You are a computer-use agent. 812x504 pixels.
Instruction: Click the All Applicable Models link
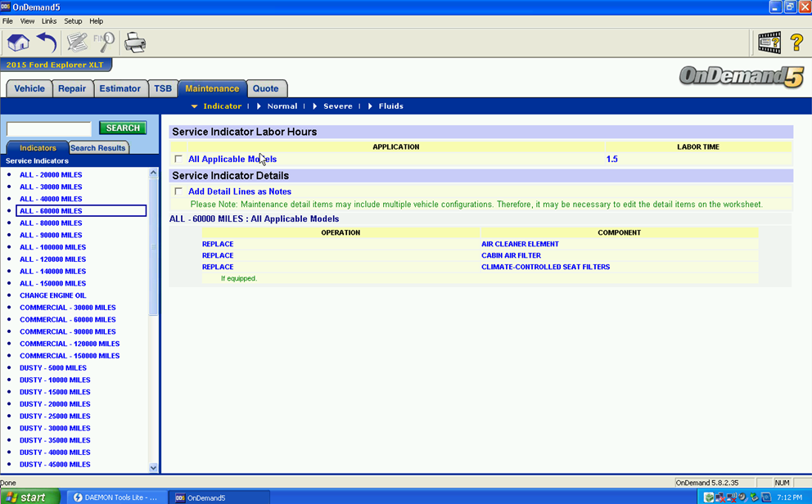pyautogui.click(x=232, y=159)
